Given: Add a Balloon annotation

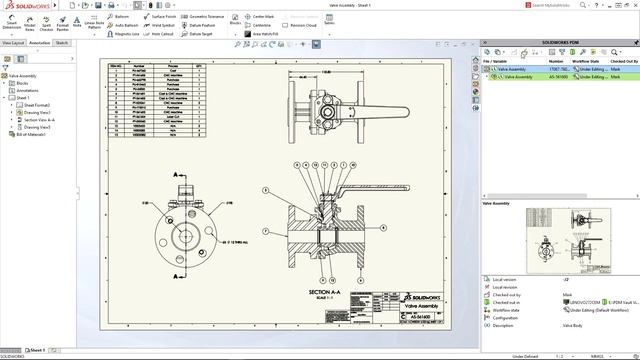Looking at the screenshot, I should tap(118, 17).
